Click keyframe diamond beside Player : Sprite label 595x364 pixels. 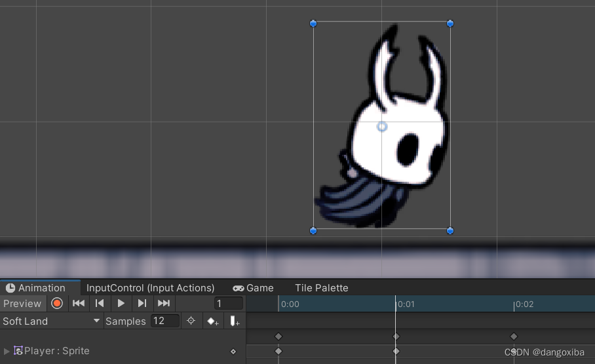(x=233, y=352)
